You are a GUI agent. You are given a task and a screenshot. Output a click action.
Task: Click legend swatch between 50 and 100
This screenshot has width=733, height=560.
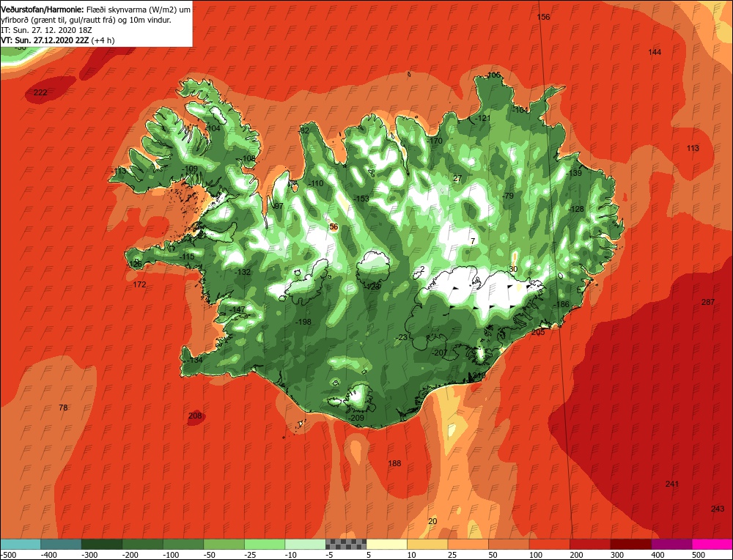[509, 544]
